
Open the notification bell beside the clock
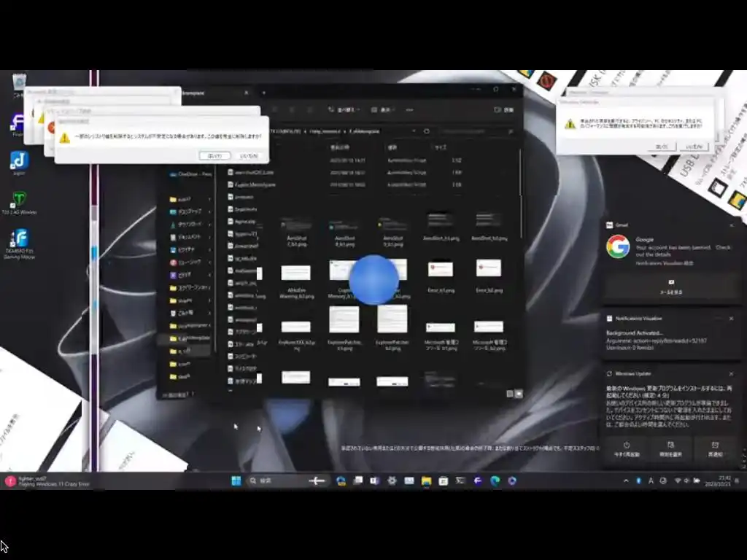(738, 481)
